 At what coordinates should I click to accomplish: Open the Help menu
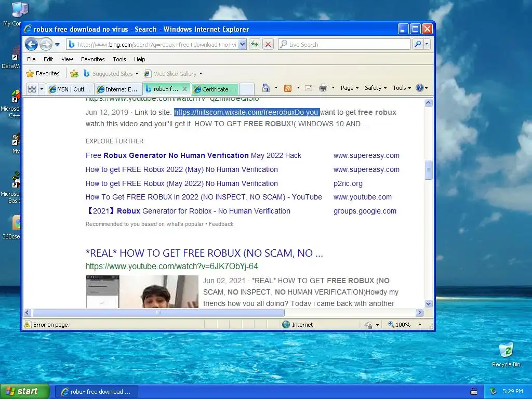(139, 59)
